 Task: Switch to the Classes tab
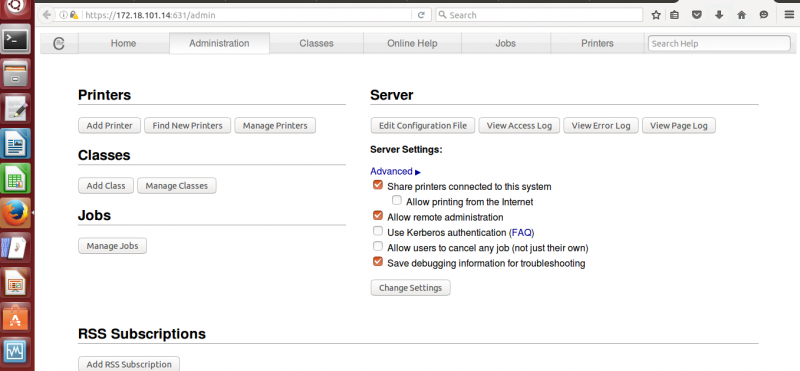[316, 43]
